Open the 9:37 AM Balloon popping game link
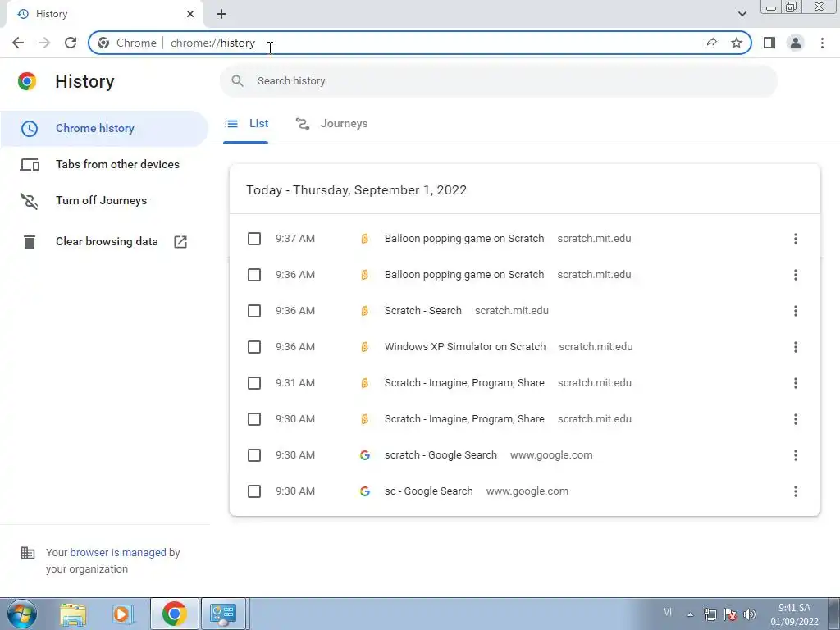 click(x=464, y=239)
